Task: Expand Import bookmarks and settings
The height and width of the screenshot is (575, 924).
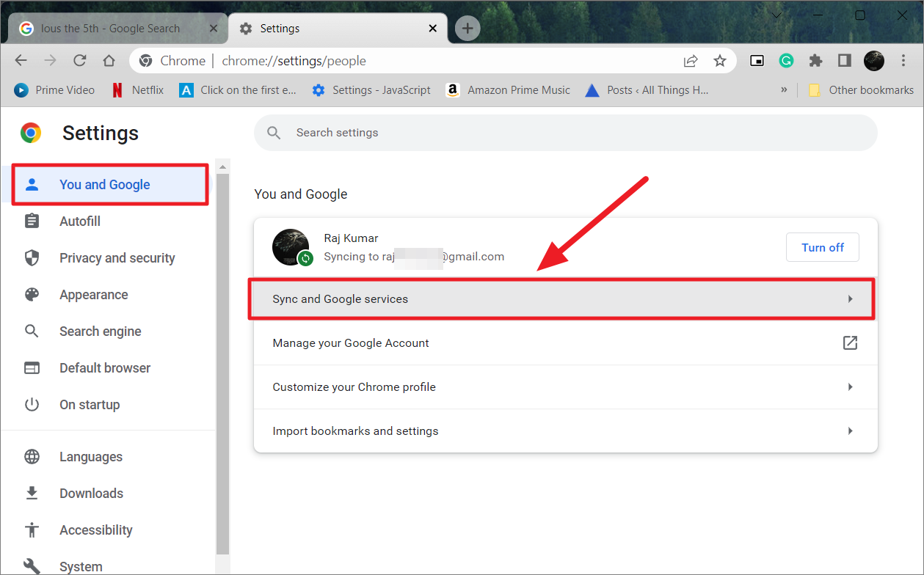Action: (565, 431)
